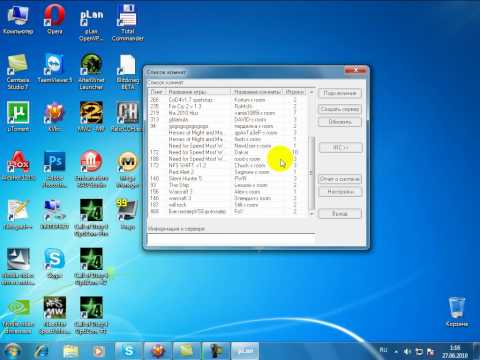Sort by the Название комнаты column header
This screenshot has width=480, height=360.
pos(257,92)
